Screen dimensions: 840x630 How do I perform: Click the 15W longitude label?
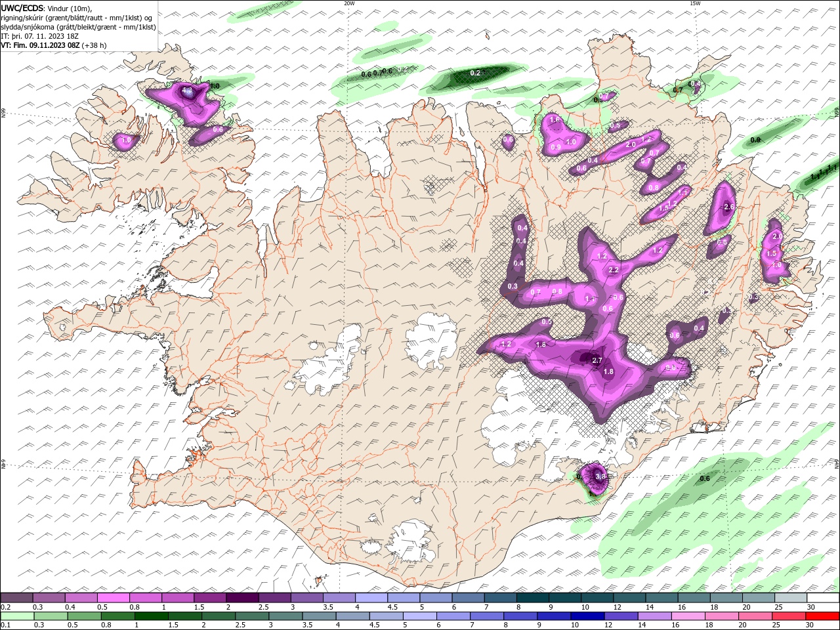click(695, 3)
